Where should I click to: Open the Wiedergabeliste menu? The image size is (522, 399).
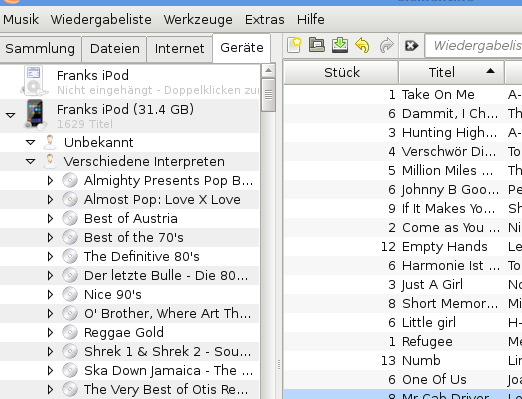101,20
